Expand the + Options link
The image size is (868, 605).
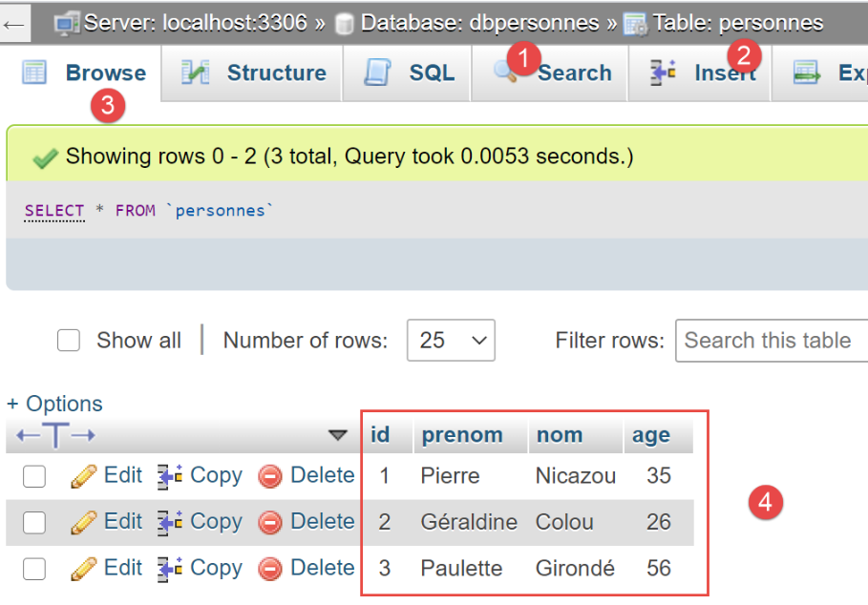[54, 404]
